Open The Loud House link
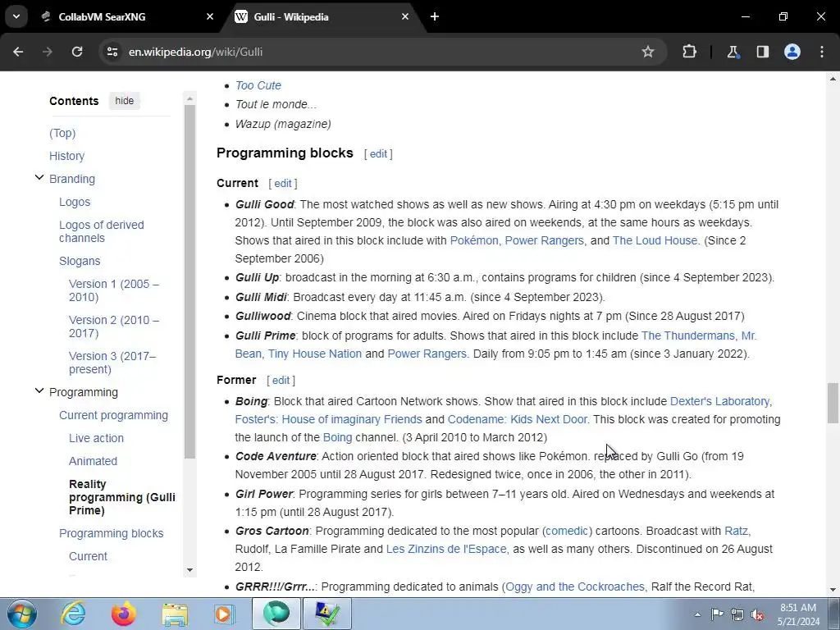The width and height of the screenshot is (840, 630). click(x=655, y=240)
